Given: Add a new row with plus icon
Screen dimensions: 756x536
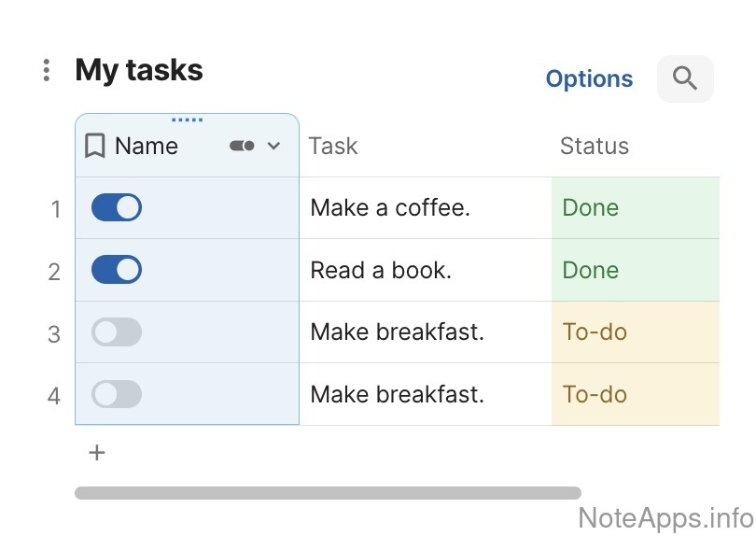Looking at the screenshot, I should tap(97, 453).
